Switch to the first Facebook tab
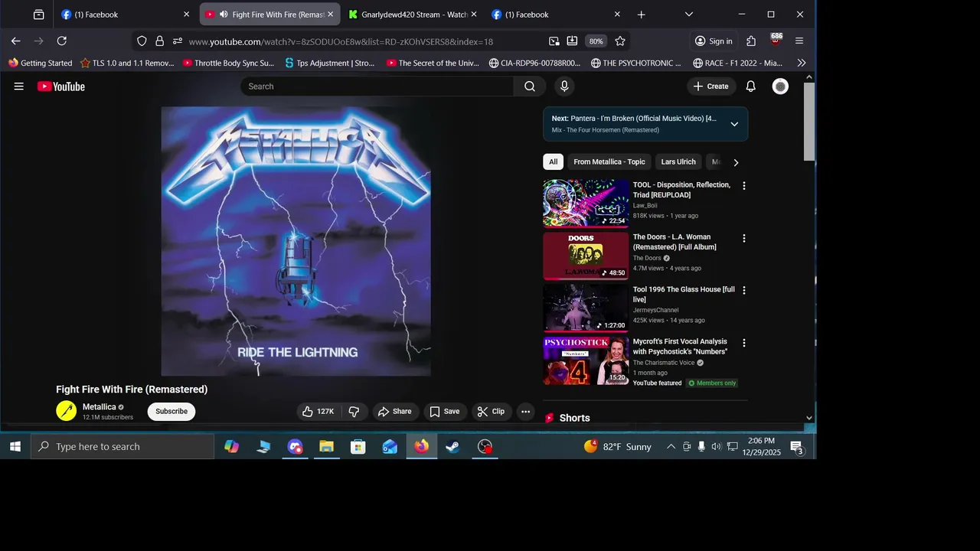Viewport: 980px width, 551px height. point(125,15)
